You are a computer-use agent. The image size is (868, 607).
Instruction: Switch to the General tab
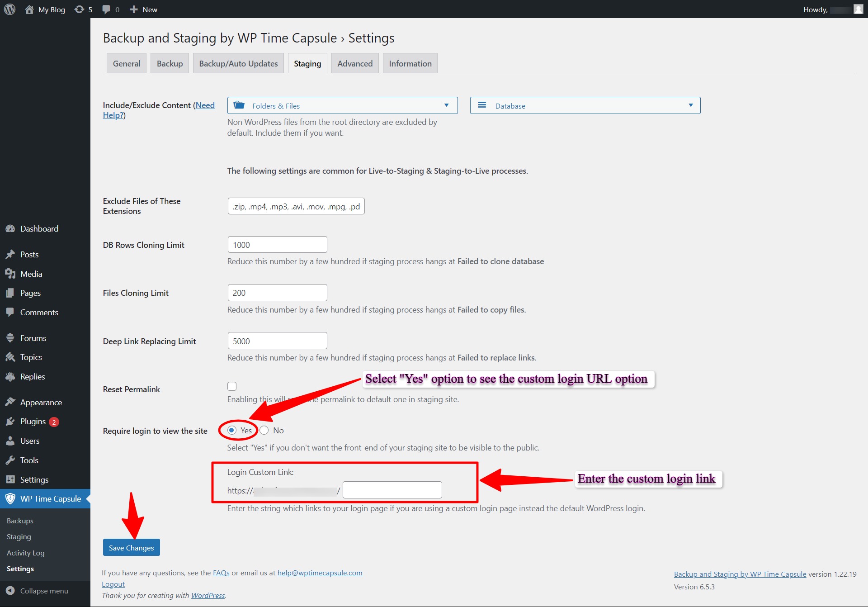click(127, 63)
